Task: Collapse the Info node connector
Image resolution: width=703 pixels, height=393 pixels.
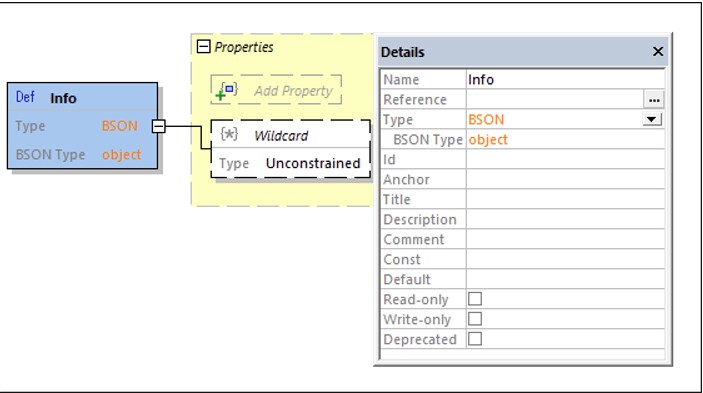Action: pos(158,126)
